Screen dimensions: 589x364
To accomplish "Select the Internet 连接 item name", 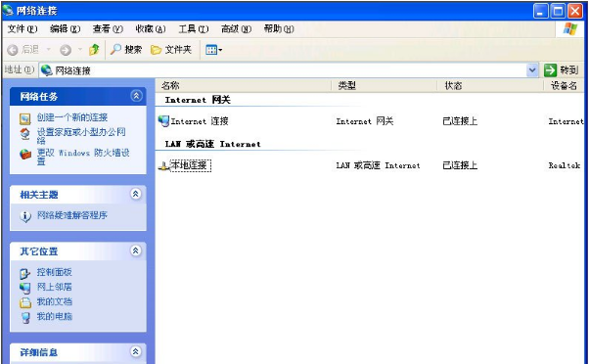I will pyautogui.click(x=200, y=121).
